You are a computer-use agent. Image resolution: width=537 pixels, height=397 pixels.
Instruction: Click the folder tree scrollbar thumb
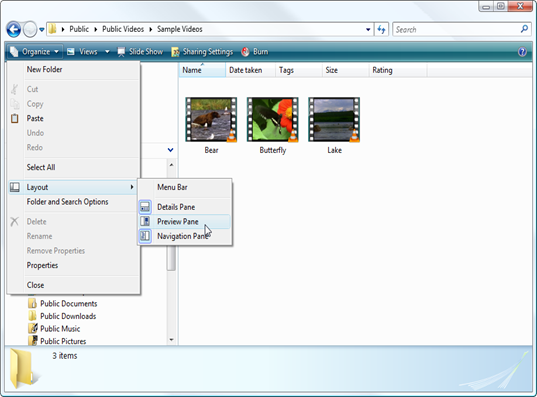click(x=172, y=259)
